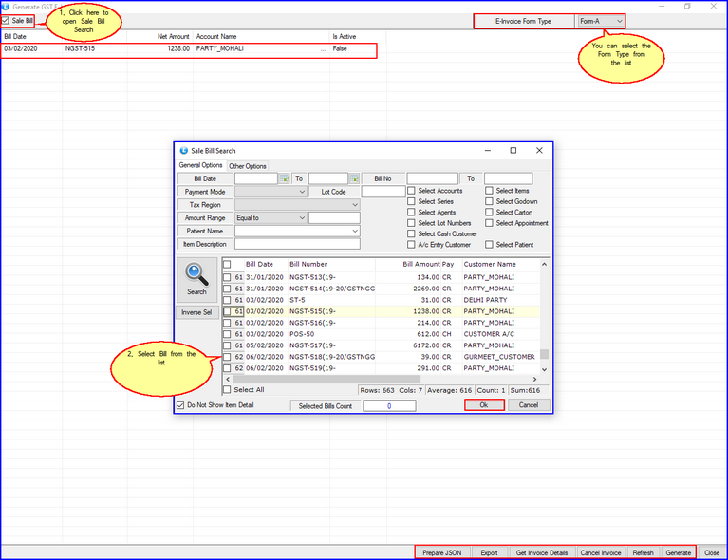Click scroll right arrow of bill list
The width and height of the screenshot is (728, 560).
click(535, 380)
